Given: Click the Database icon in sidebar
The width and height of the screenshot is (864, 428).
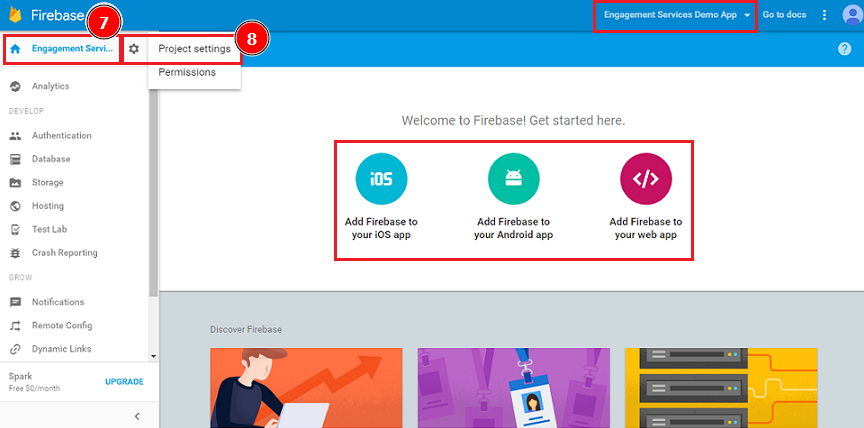Looking at the screenshot, I should (x=15, y=159).
